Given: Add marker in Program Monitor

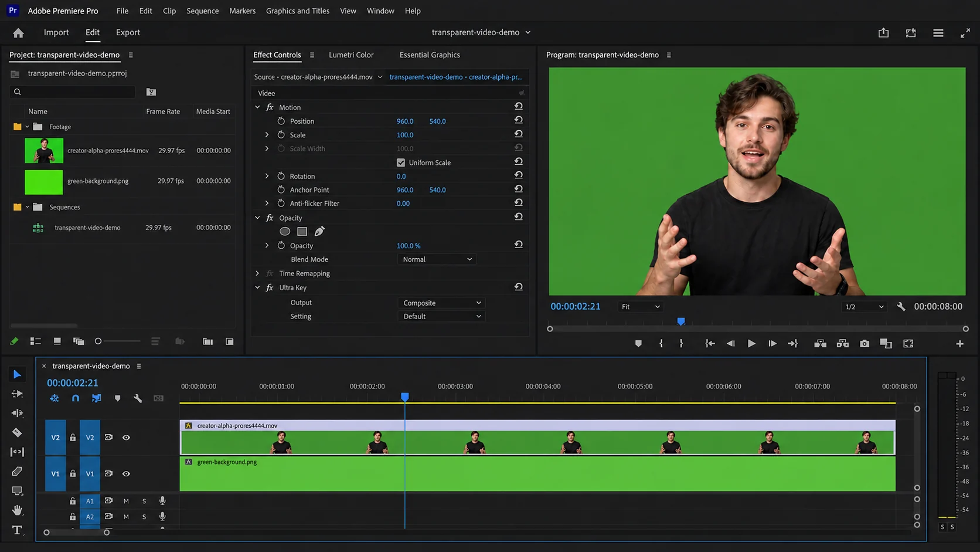Looking at the screenshot, I should 638,344.
